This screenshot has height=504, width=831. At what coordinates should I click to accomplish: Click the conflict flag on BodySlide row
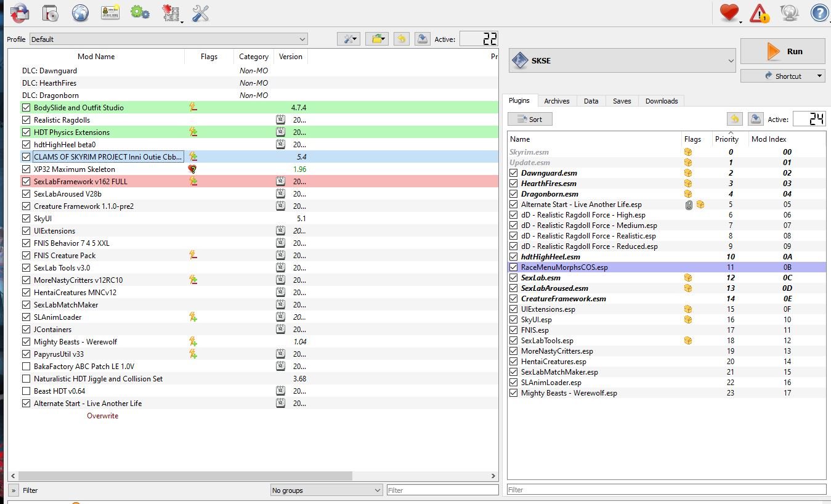[x=193, y=107]
